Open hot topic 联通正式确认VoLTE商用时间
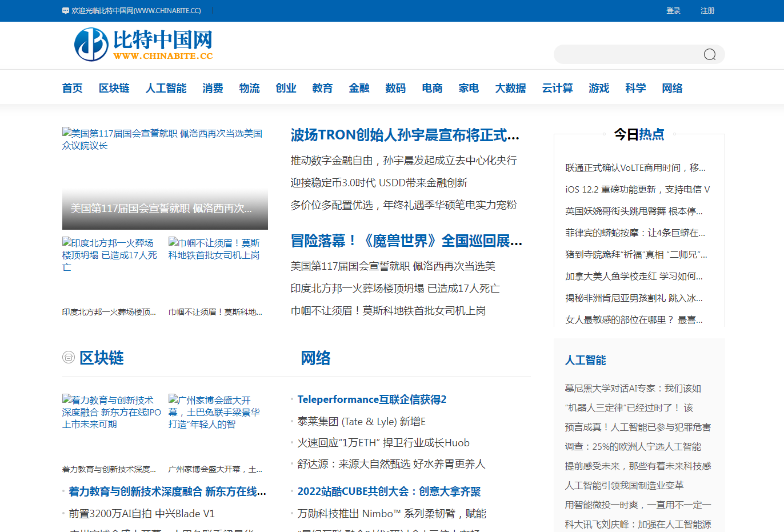The height and width of the screenshot is (532, 784). coord(635,168)
